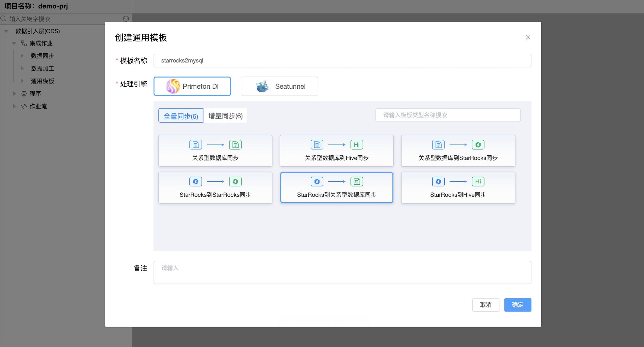644x347 pixels.
Task: Click the Primeton DI swirl logo icon
Action: pyautogui.click(x=173, y=86)
